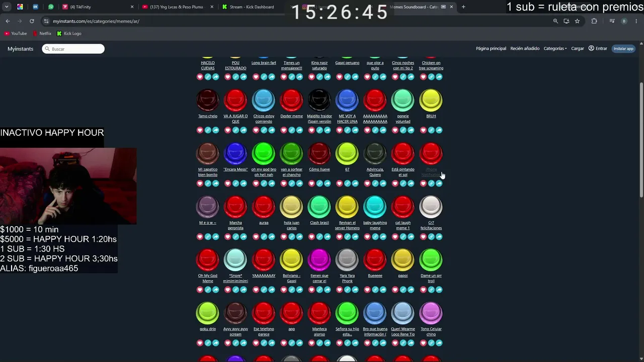This screenshot has height=362, width=644.
Task: Open the Chrome profile avatar
Action: coord(624,21)
